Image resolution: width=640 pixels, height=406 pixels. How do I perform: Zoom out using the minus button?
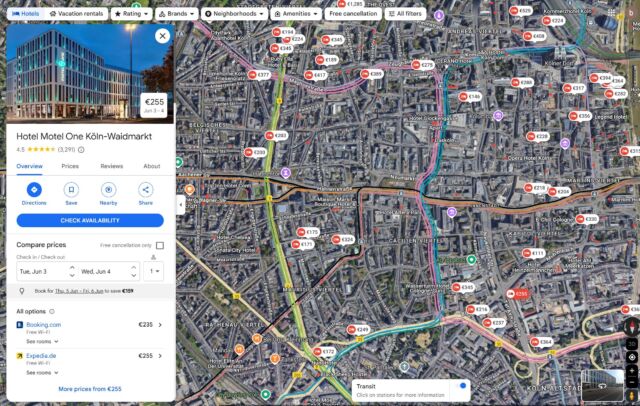(632, 382)
